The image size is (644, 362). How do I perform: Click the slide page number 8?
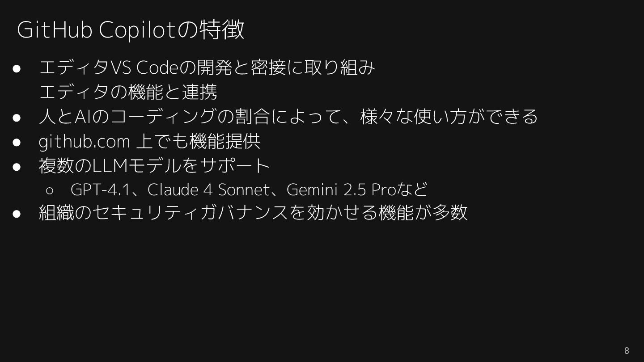click(627, 351)
